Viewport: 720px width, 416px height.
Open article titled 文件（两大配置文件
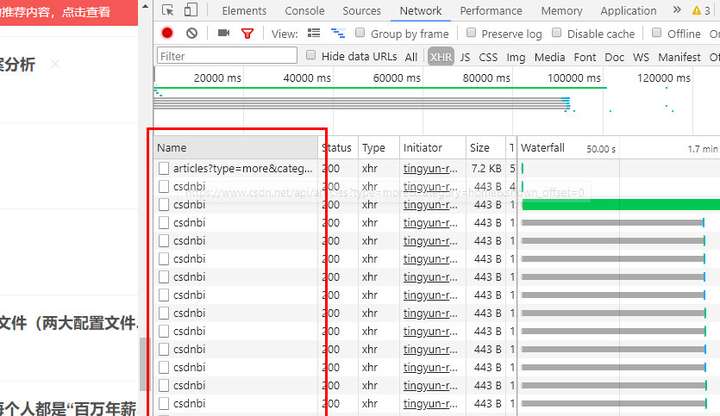pyautogui.click(x=68, y=323)
